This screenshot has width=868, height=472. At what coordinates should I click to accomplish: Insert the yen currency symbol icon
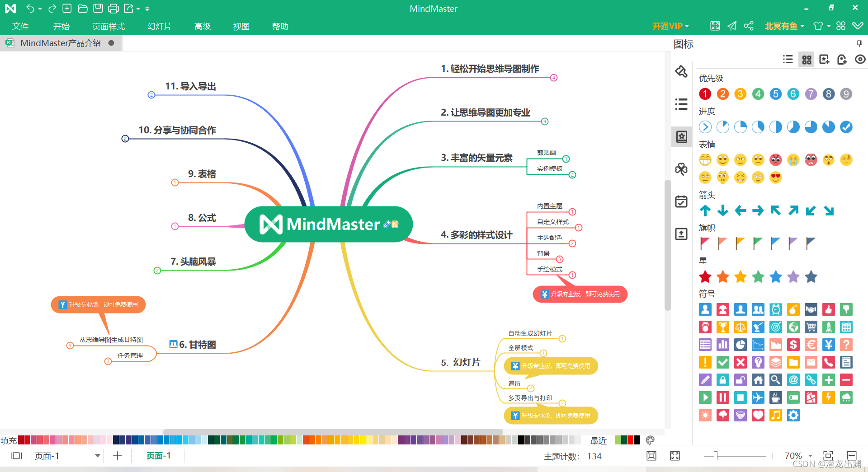pos(828,345)
